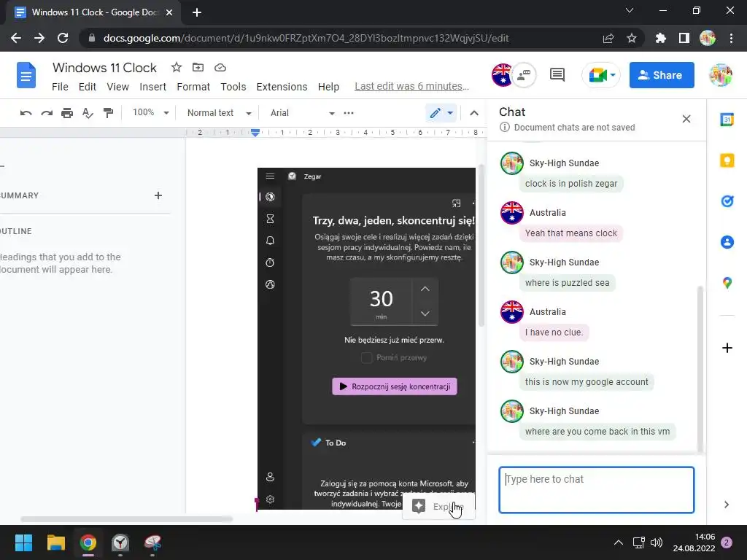Open comment history icon
Image resolution: width=747 pixels, height=560 pixels.
[x=557, y=75]
